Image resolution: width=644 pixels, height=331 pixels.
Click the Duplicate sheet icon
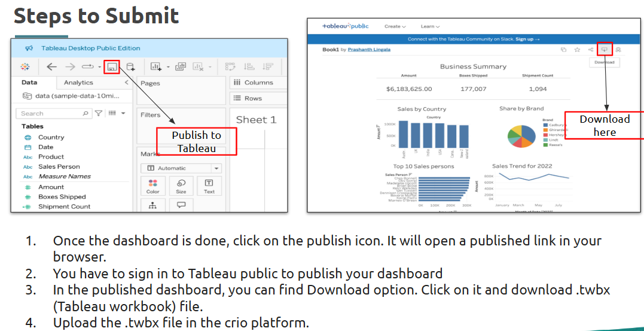pos(181,66)
